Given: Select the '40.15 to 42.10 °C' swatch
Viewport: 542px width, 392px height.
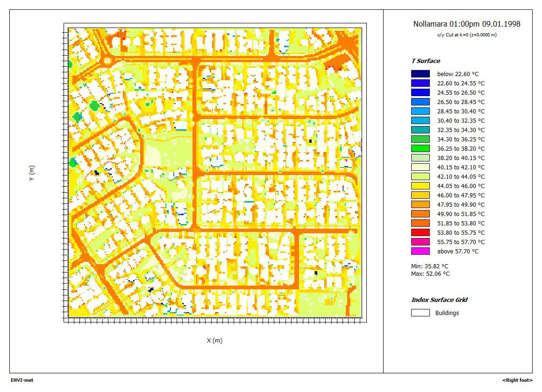Looking at the screenshot, I should 421,167.
